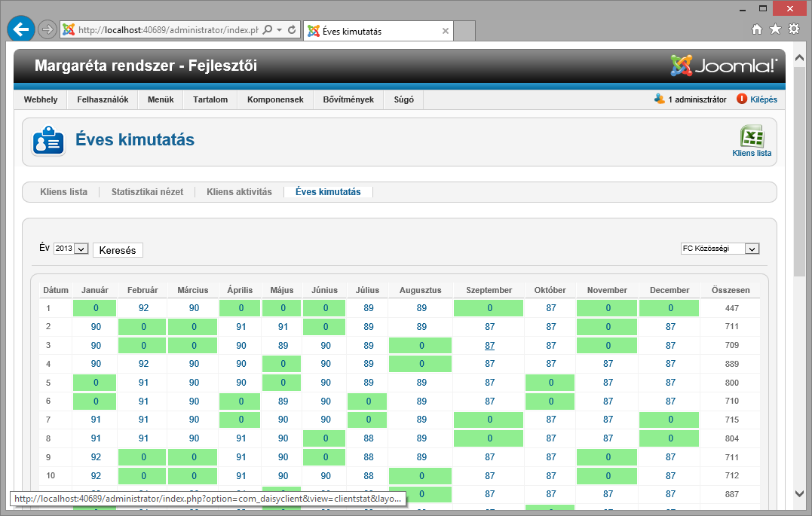Open the browser home page icon
The image size is (812, 516).
757,29
